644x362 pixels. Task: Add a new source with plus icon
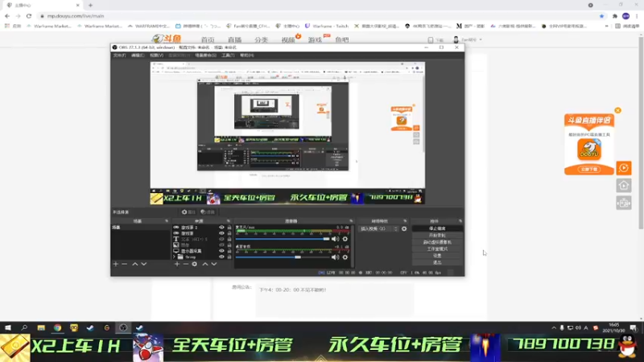177,264
